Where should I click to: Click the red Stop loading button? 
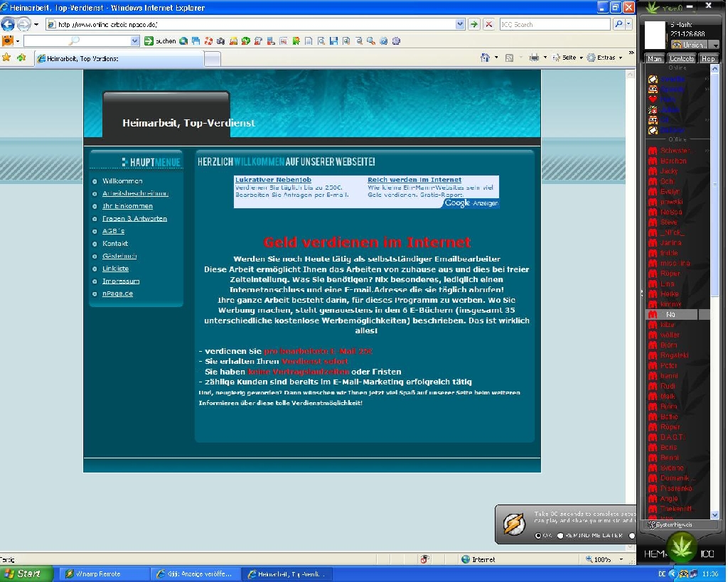488,24
